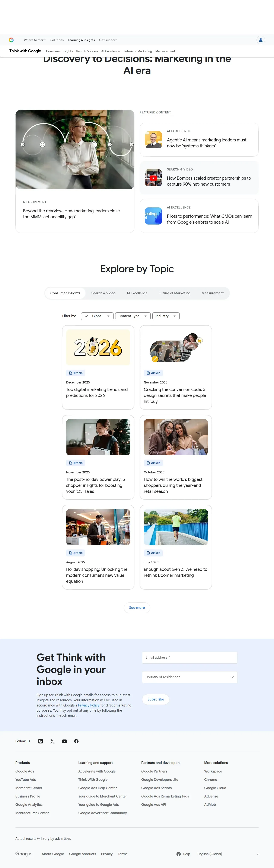274x868 pixels.
Task: Open the Workspace footer link
Action: [x=213, y=771]
